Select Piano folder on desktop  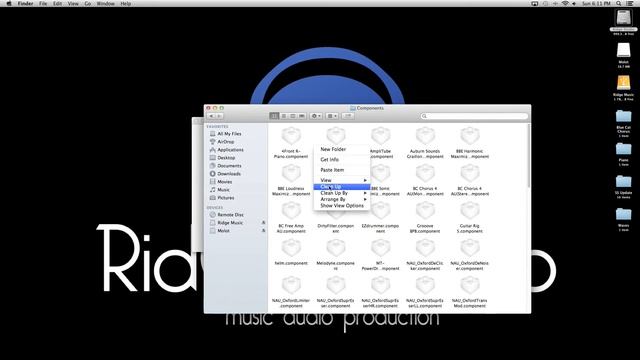pos(623,154)
